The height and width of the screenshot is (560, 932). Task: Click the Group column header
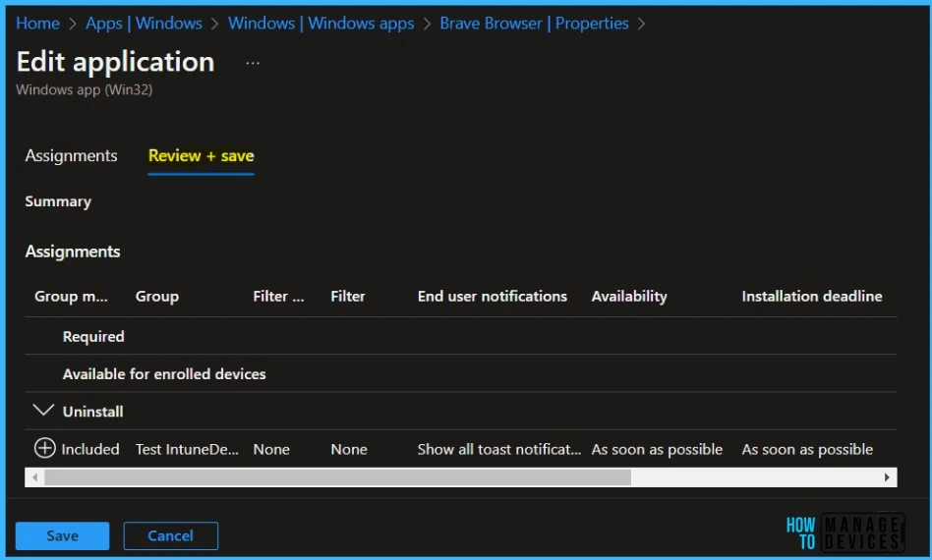click(x=157, y=297)
